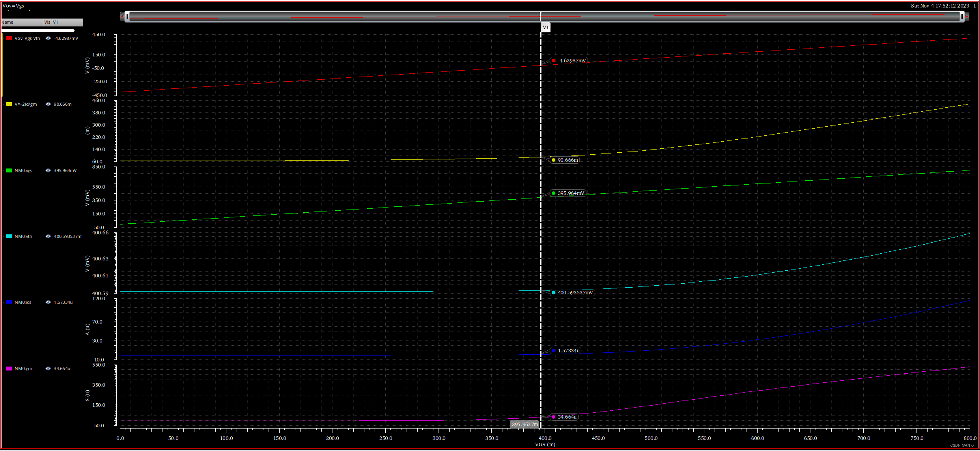Click the red color swatch of Vov=Vgs-Vth
Screen dimensions: 980x451
coord(9,38)
